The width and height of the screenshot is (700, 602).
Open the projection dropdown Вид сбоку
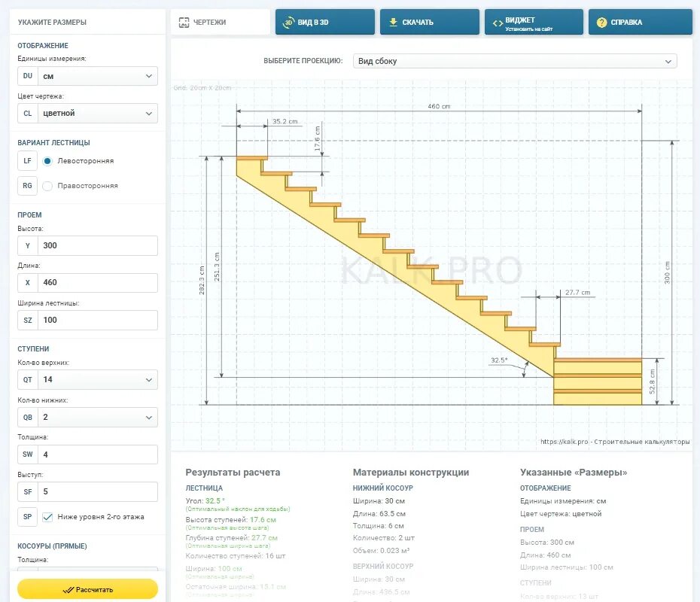pyautogui.click(x=515, y=61)
